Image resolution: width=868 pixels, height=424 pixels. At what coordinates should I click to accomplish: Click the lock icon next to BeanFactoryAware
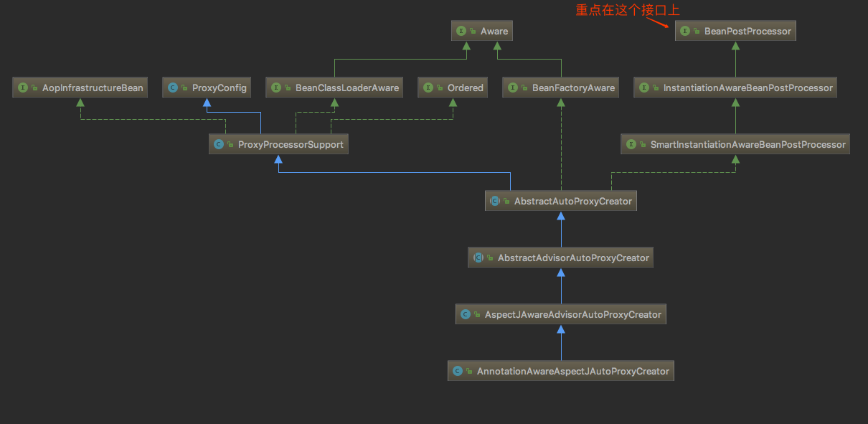pyautogui.click(x=525, y=88)
